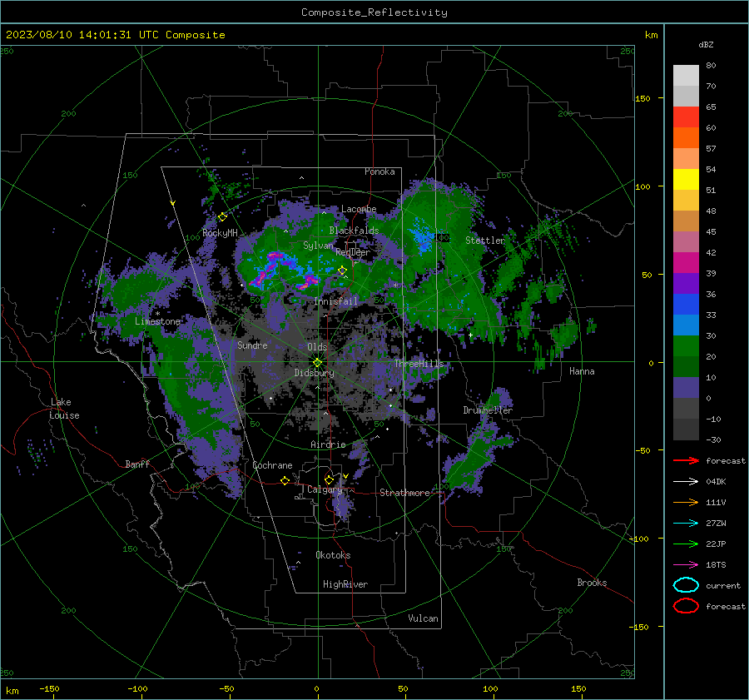
Task: Click the yellow diamond marker above Calgary
Action: [329, 479]
